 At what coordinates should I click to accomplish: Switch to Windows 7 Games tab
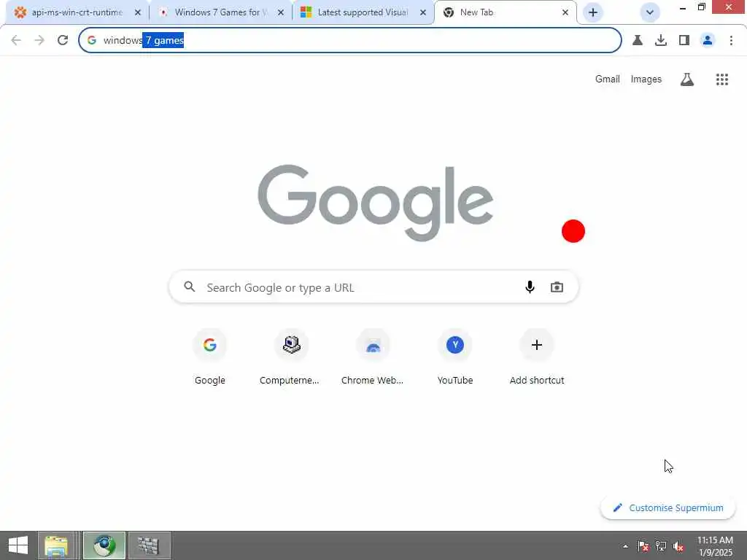pyautogui.click(x=220, y=12)
